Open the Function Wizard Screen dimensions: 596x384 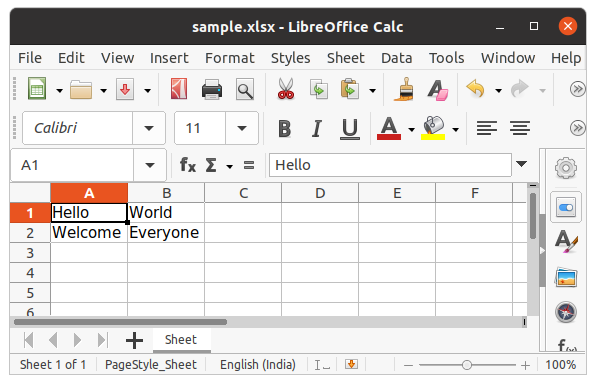[187, 165]
